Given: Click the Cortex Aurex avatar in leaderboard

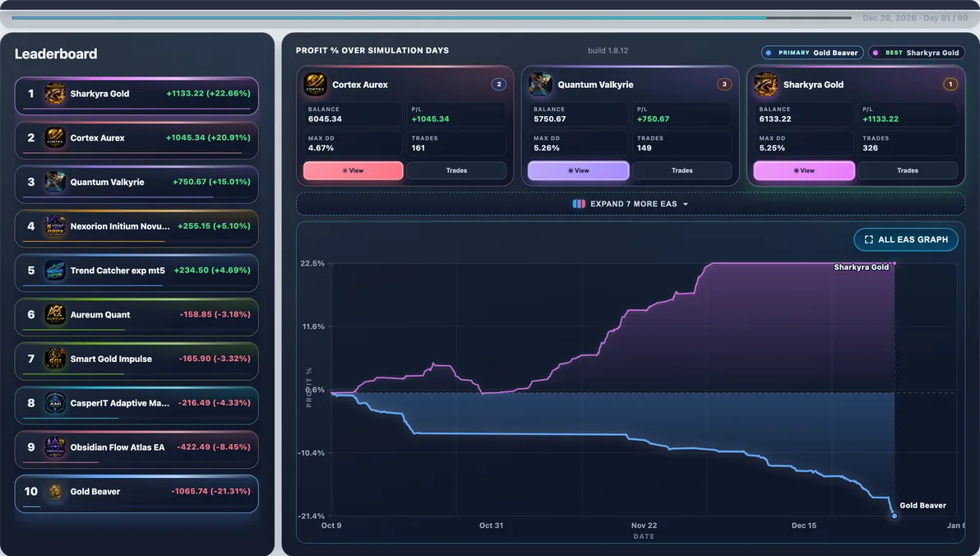Looking at the screenshot, I should click(x=55, y=137).
